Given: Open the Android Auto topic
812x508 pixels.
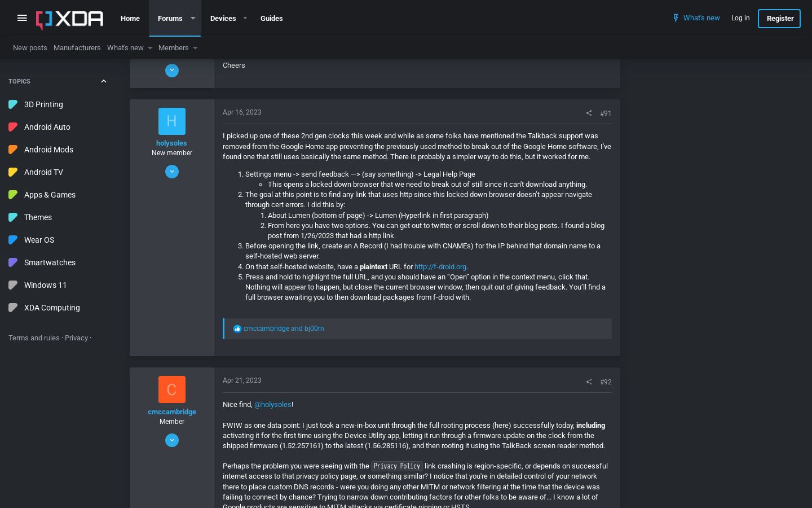Looking at the screenshot, I should pyautogui.click(x=47, y=127).
